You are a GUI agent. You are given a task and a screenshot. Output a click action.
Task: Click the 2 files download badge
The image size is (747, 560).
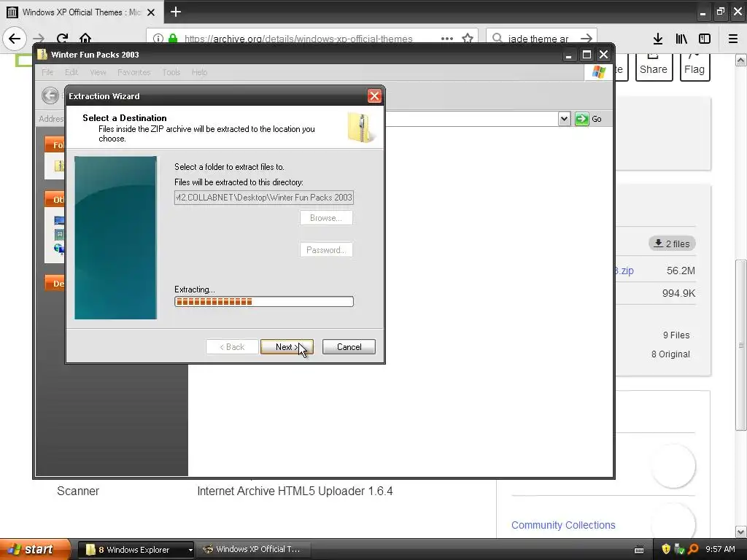coord(672,244)
